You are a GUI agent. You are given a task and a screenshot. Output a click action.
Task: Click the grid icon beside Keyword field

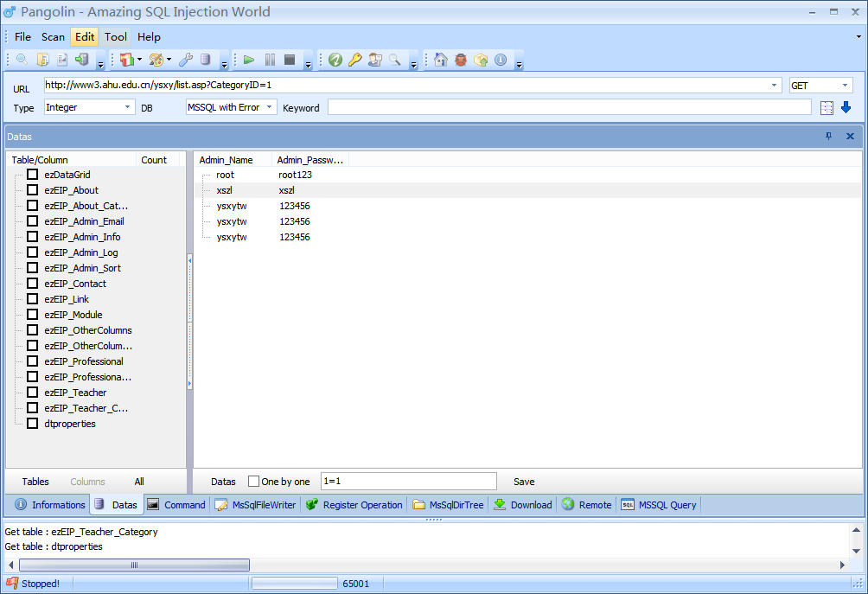coord(827,108)
